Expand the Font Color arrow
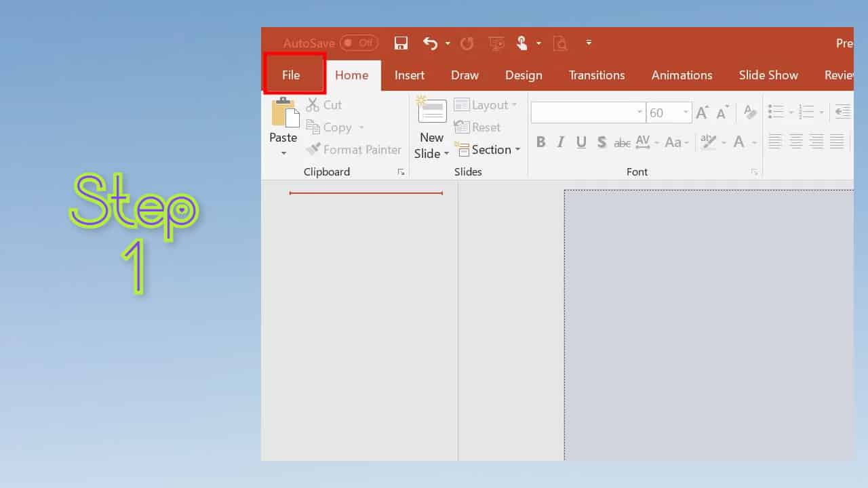 point(754,143)
